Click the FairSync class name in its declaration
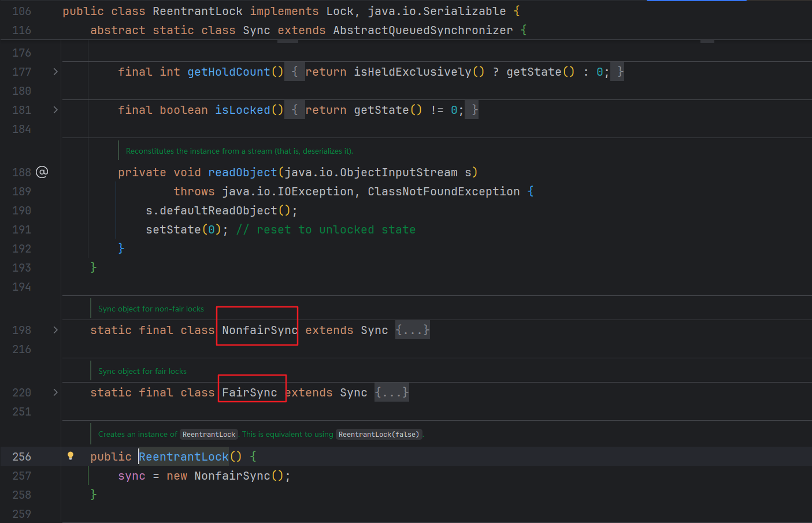The image size is (812, 523). (250, 392)
